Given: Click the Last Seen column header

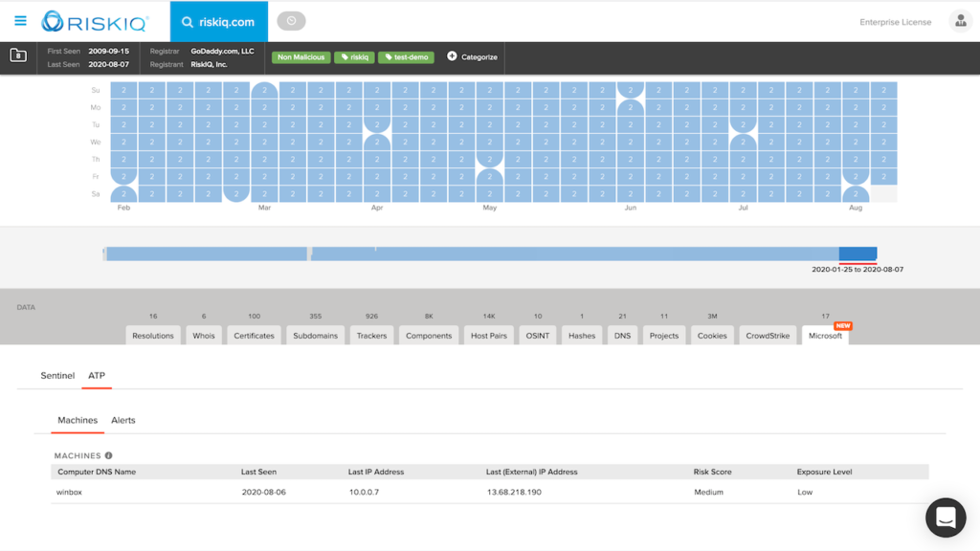Looking at the screenshot, I should 258,472.
